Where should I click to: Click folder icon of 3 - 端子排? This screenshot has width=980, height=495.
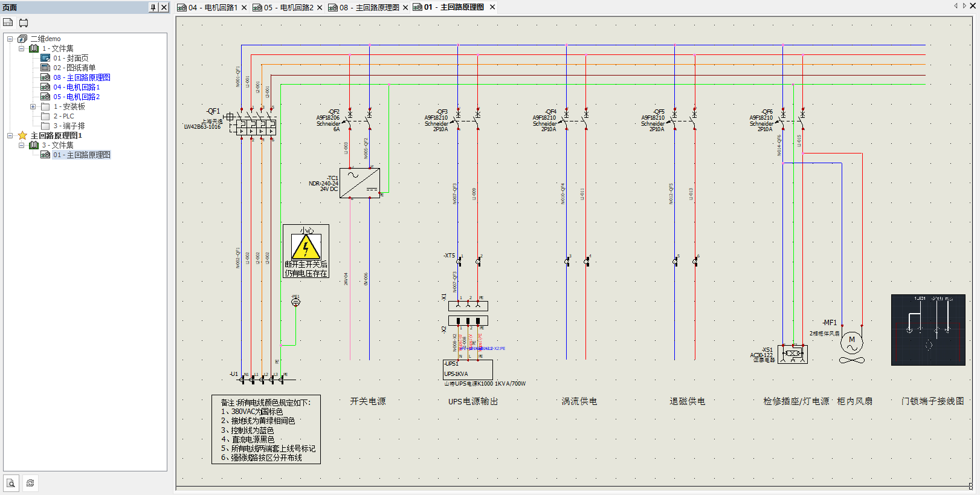45,126
